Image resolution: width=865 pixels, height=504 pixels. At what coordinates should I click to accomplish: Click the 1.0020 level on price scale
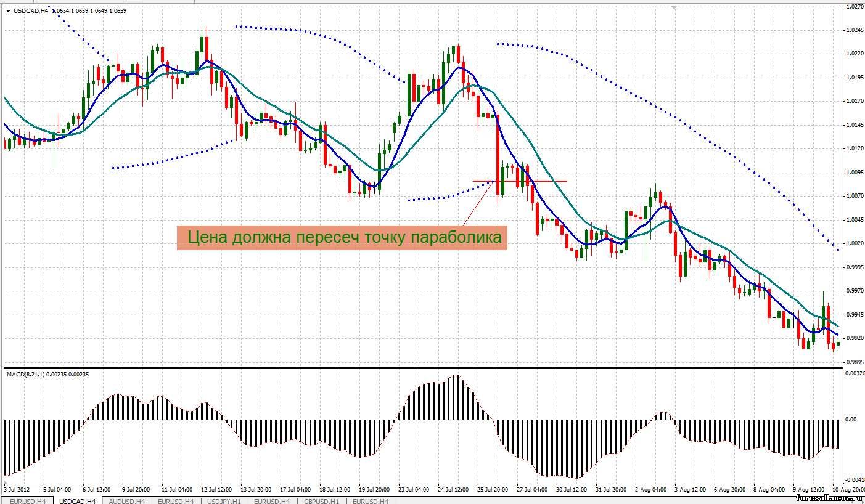coord(854,243)
